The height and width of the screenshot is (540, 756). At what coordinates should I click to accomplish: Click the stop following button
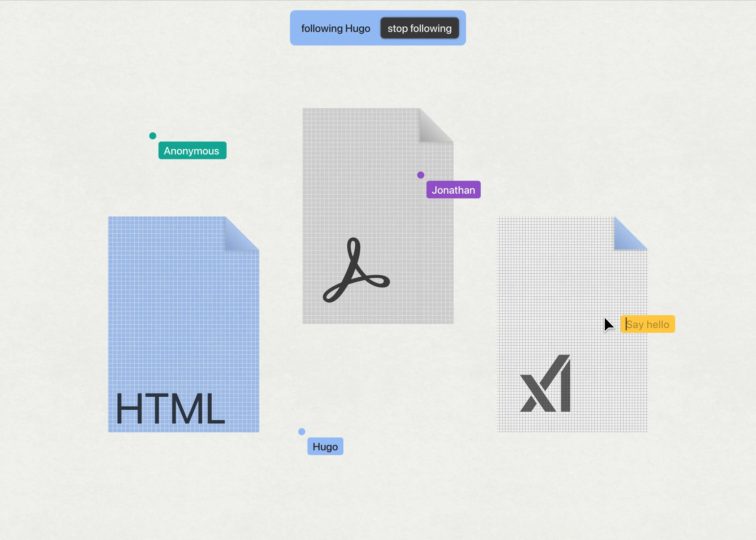[x=419, y=28]
